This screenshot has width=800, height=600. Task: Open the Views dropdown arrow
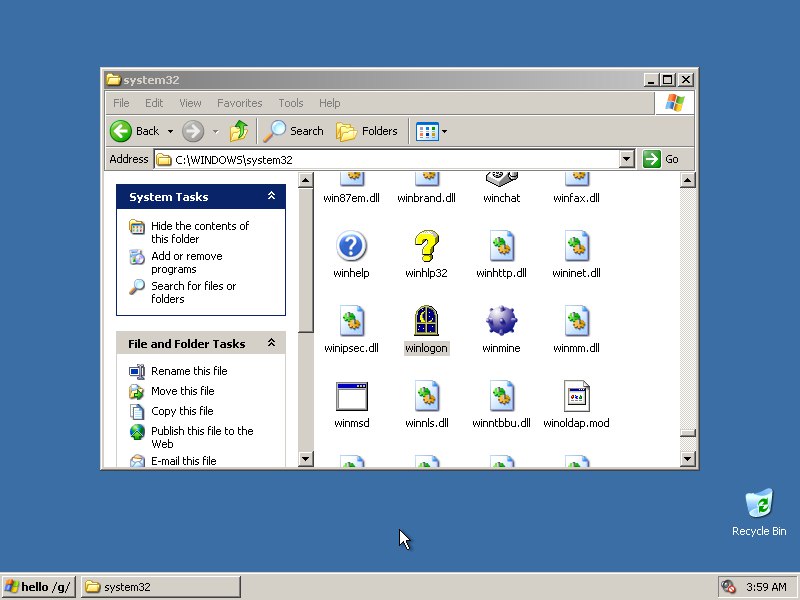[444, 132]
